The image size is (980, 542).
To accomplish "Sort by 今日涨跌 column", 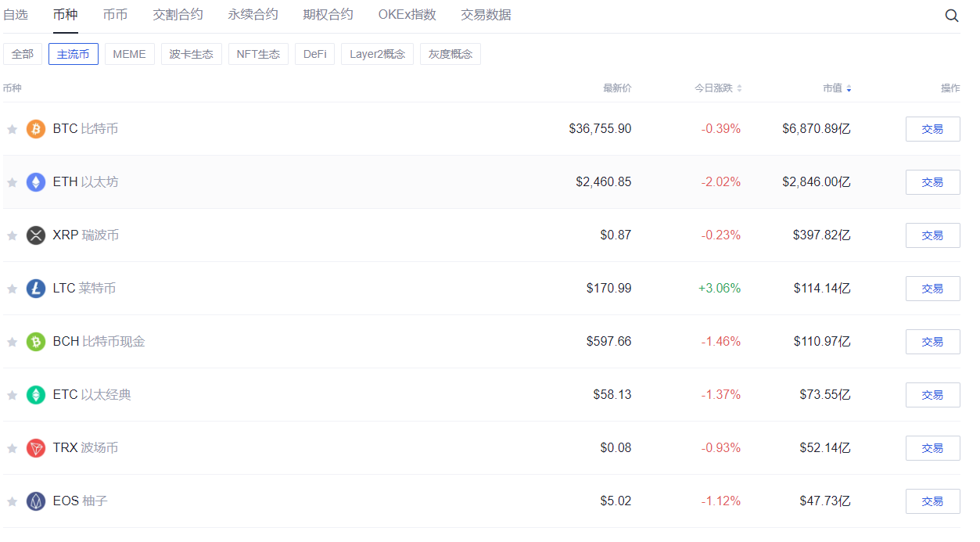I will [x=718, y=88].
